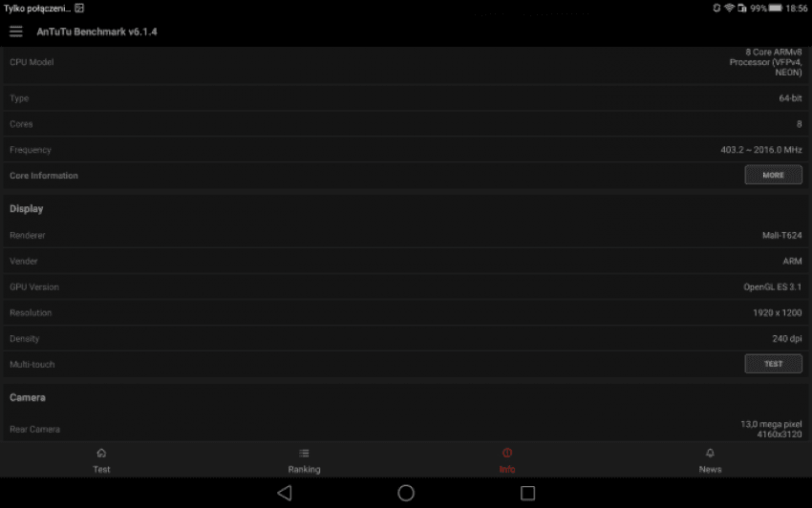
Task: Open the hamburger navigation menu
Action: coord(16,32)
